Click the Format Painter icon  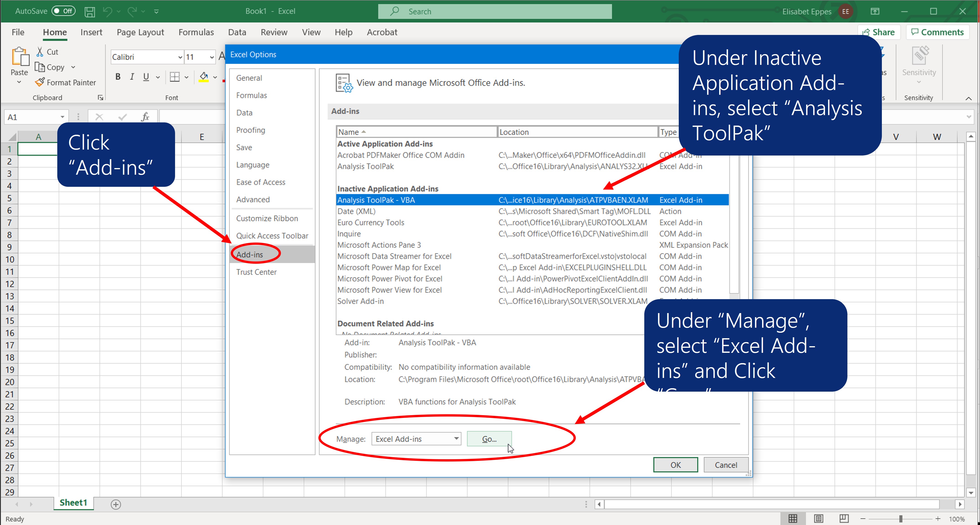click(x=40, y=82)
